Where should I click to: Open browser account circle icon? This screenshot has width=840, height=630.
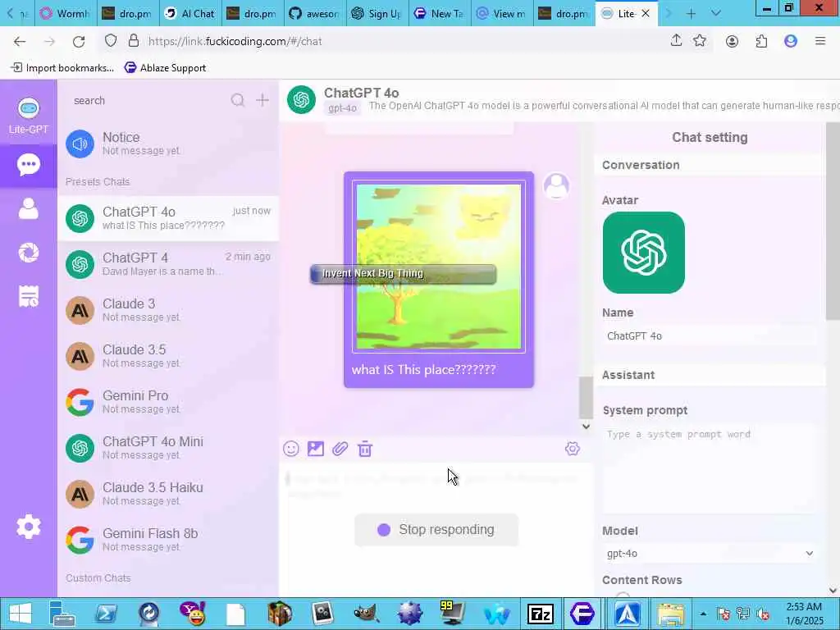coord(732,41)
